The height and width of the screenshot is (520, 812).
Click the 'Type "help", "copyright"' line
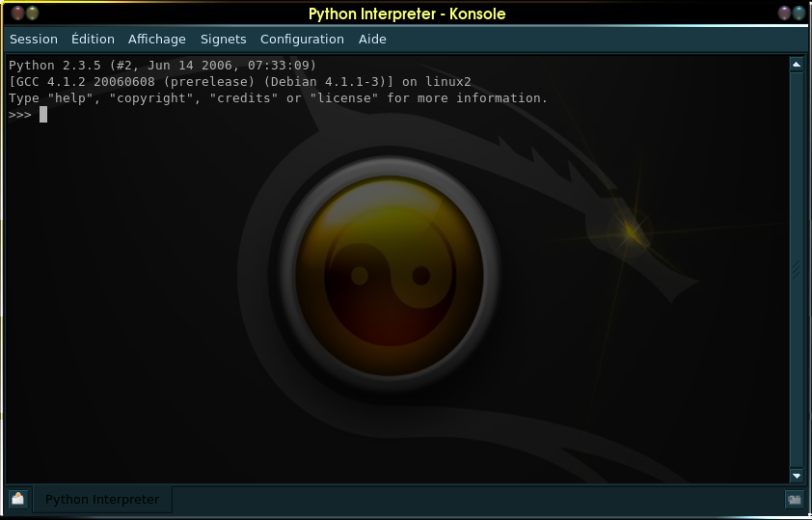tap(278, 98)
